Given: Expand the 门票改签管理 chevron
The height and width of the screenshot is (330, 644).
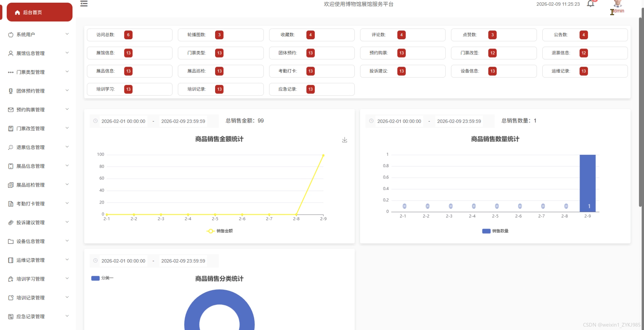Looking at the screenshot, I should tap(67, 128).
